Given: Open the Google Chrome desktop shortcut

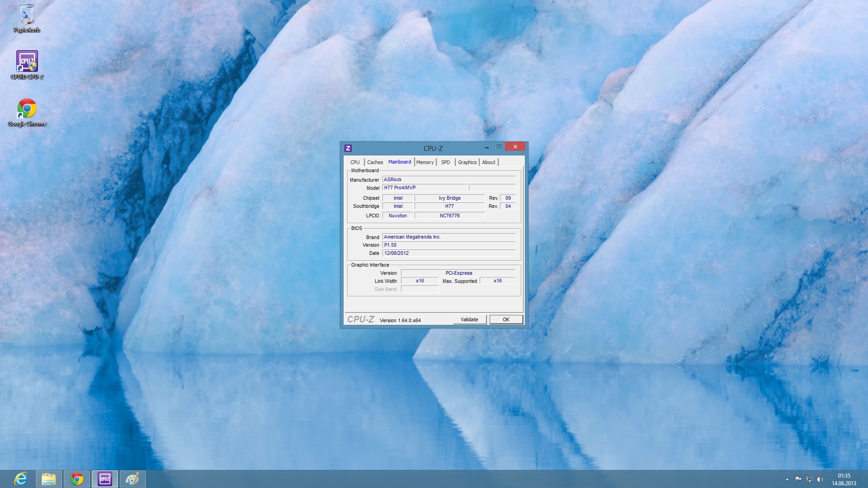Looking at the screenshot, I should click(x=27, y=112).
